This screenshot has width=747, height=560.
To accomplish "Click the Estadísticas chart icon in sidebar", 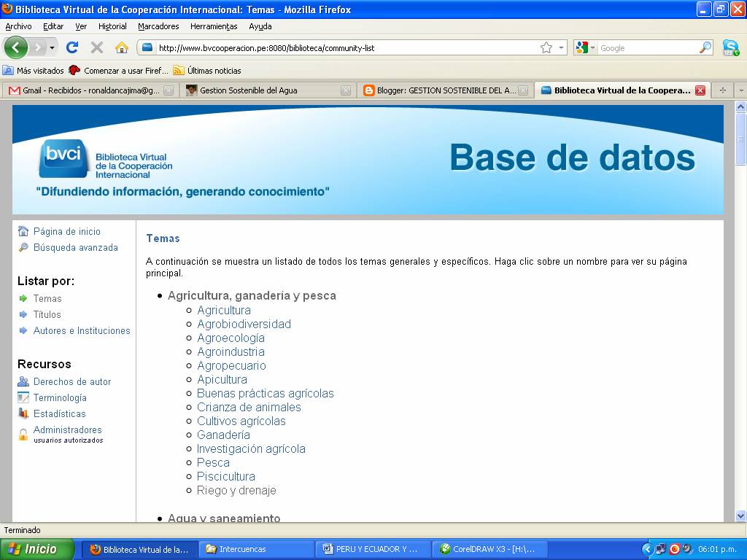I will pos(23,413).
